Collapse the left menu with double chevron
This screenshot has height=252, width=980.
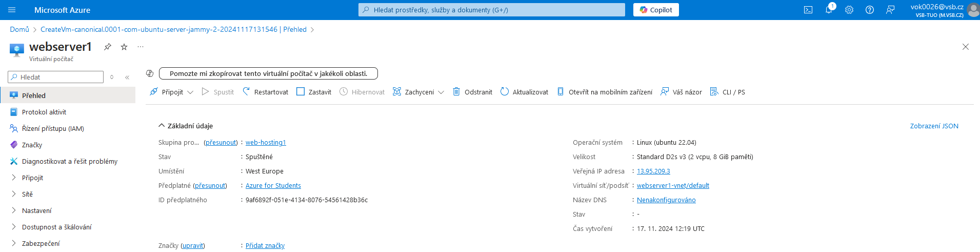coord(127,77)
